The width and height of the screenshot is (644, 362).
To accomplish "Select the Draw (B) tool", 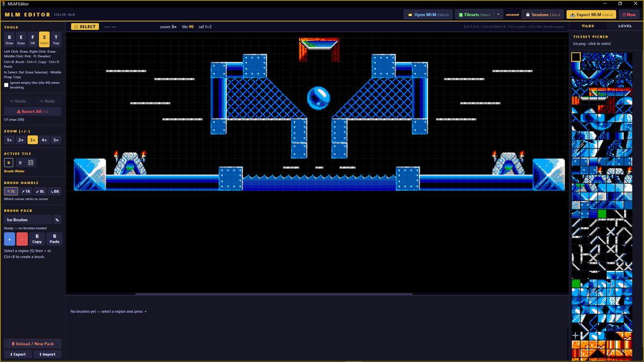I will 9,39.
